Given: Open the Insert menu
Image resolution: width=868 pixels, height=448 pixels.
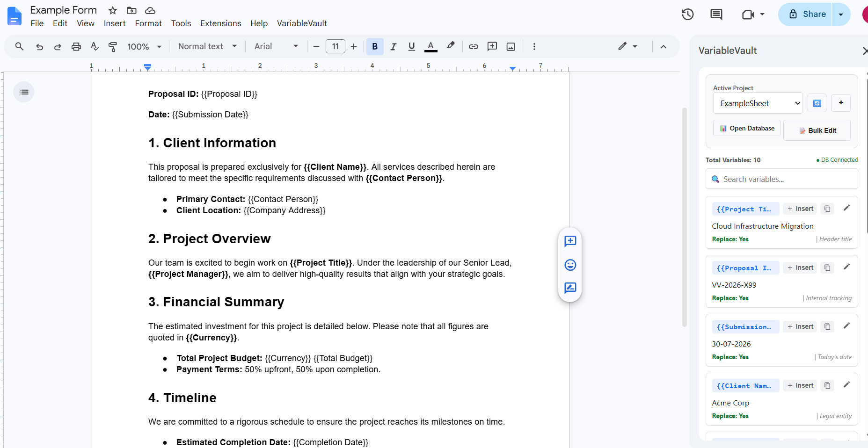Looking at the screenshot, I should click(115, 23).
